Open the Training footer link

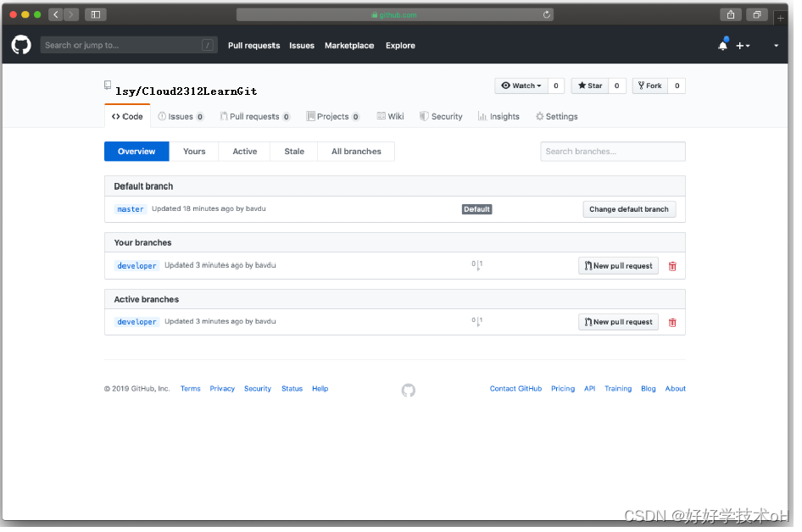(x=618, y=388)
